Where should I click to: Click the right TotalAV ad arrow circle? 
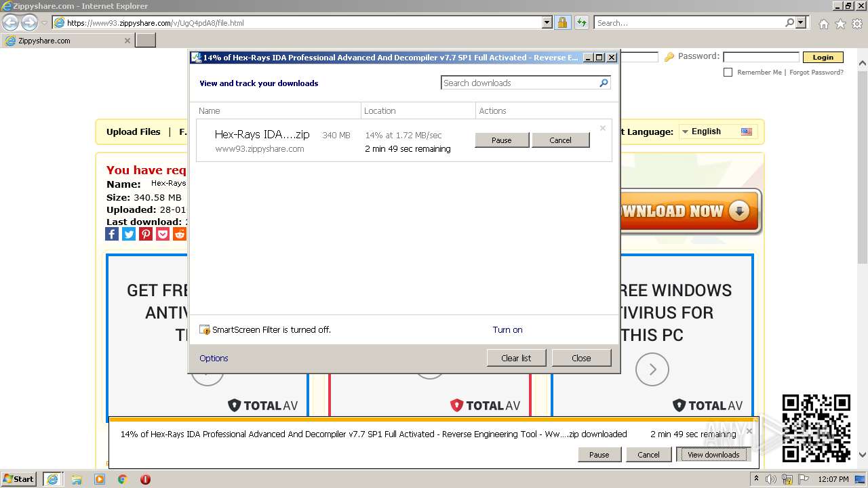tap(652, 369)
